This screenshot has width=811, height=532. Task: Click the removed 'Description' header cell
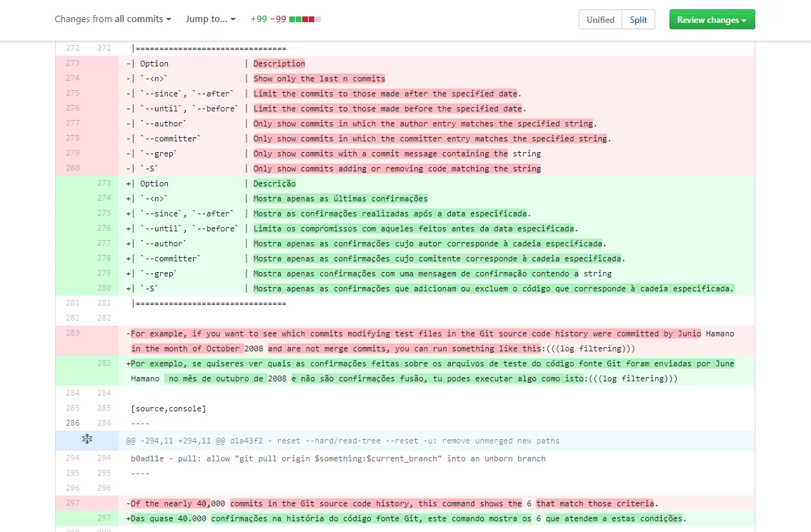(279, 64)
